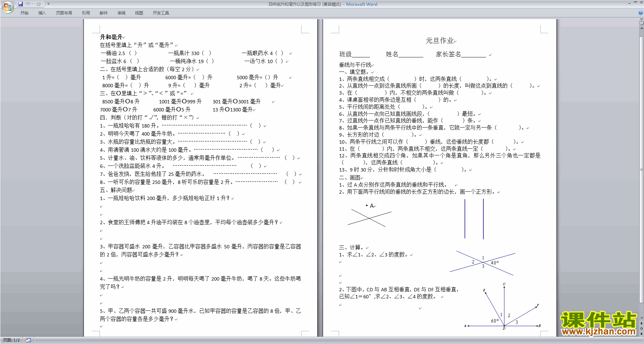
Task: Select the 开发工具 ribbon tab
Action: click(161, 13)
